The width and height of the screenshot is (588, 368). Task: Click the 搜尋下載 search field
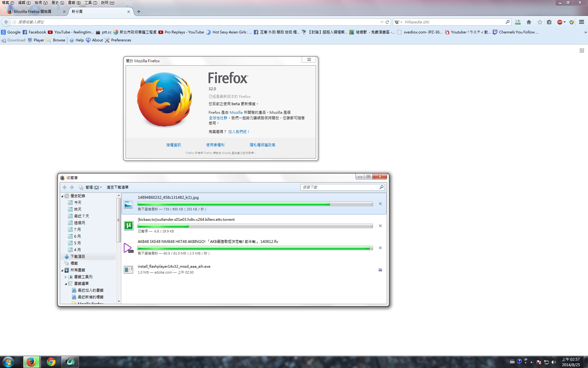click(x=339, y=187)
